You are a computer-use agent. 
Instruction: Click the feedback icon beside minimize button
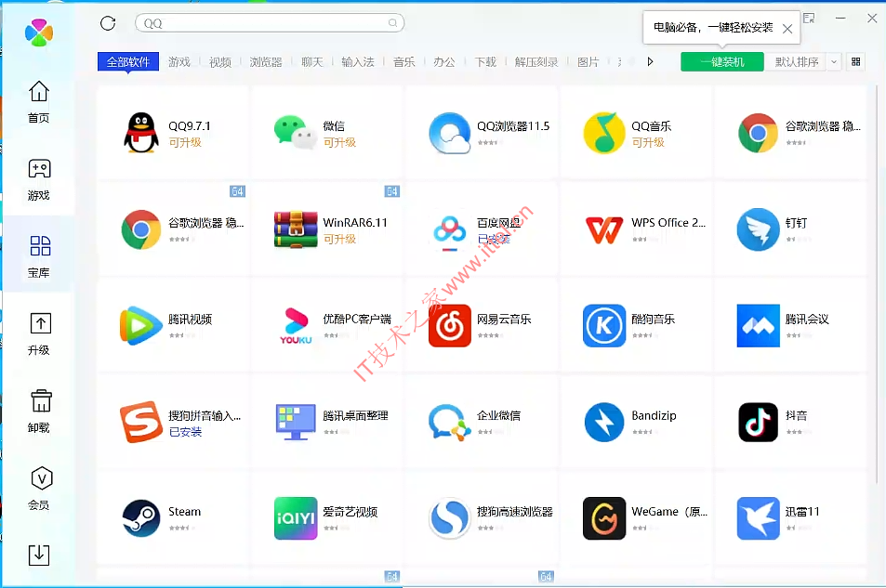coord(809,18)
